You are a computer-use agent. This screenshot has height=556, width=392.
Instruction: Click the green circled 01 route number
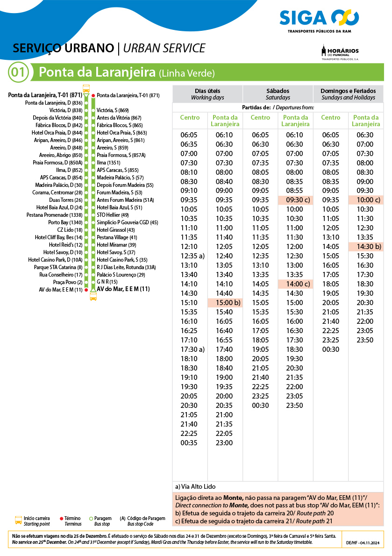point(18,73)
